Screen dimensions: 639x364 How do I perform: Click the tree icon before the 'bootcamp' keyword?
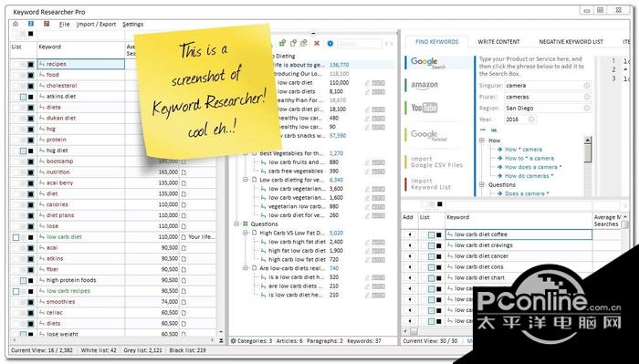pyautogui.click(x=42, y=161)
